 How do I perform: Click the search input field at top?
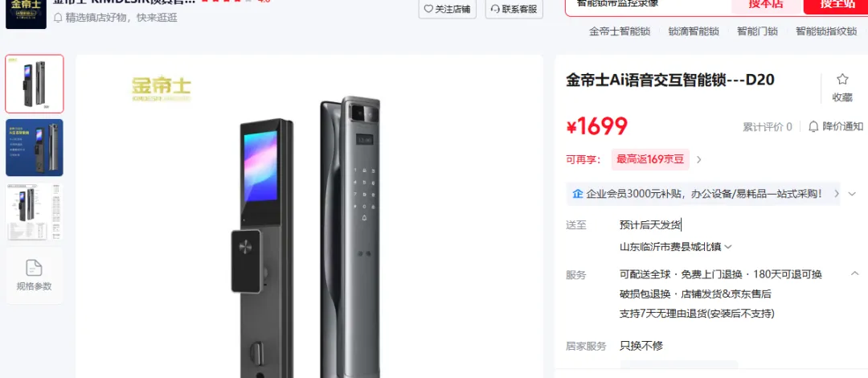coord(649,5)
